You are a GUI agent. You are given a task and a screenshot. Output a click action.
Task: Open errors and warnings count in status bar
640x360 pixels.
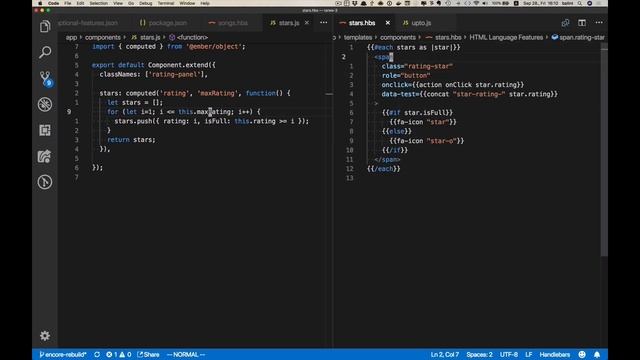tap(118, 355)
